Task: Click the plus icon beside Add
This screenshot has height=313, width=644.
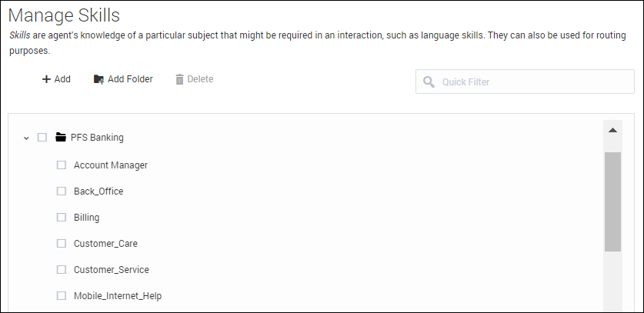Action: click(x=46, y=79)
